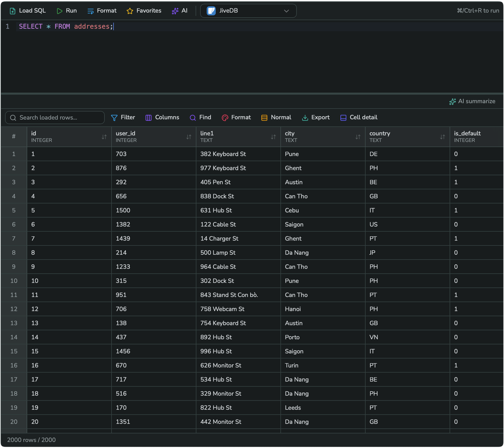Toggle the Cell detail panel
Image resolution: width=504 pixels, height=448 pixels.
(x=359, y=118)
